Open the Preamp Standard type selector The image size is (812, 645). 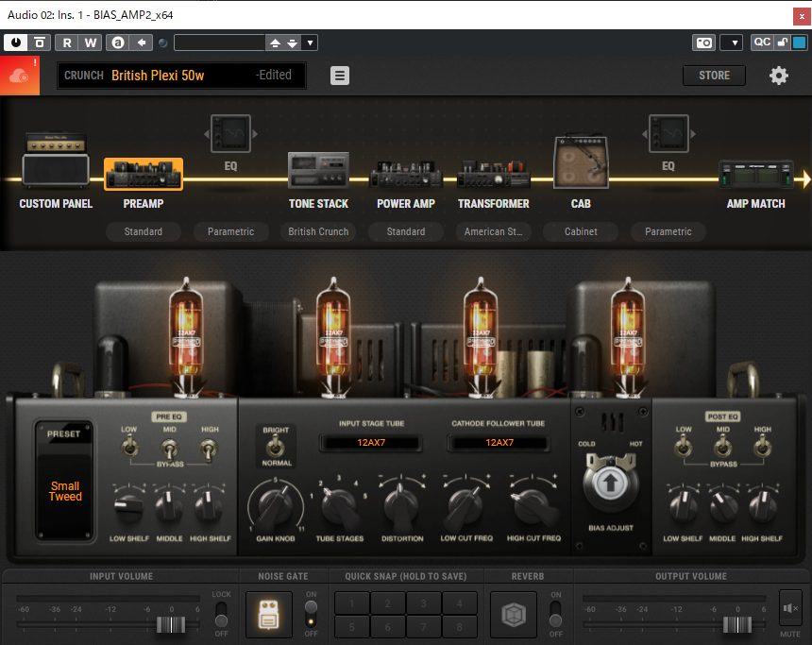pyautogui.click(x=144, y=231)
